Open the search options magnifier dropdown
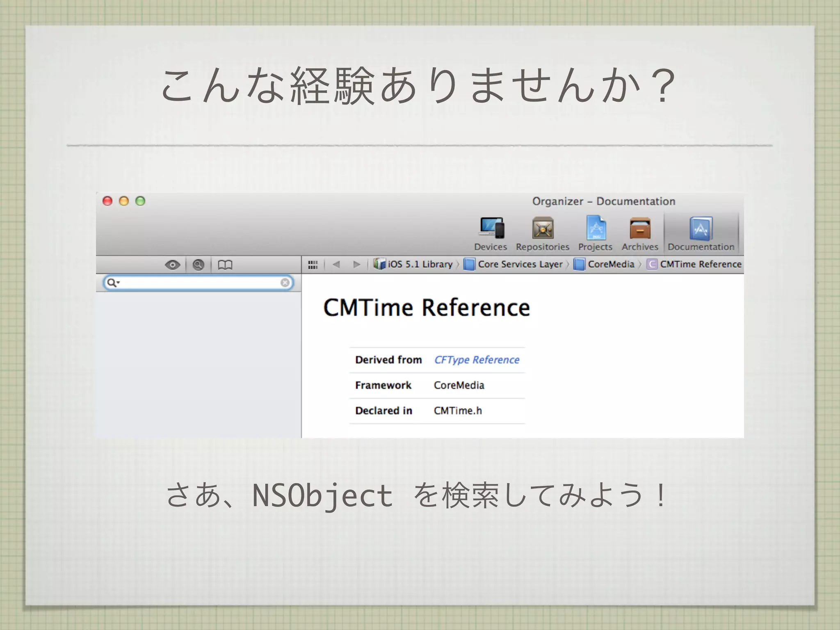The height and width of the screenshot is (630, 840). [113, 283]
